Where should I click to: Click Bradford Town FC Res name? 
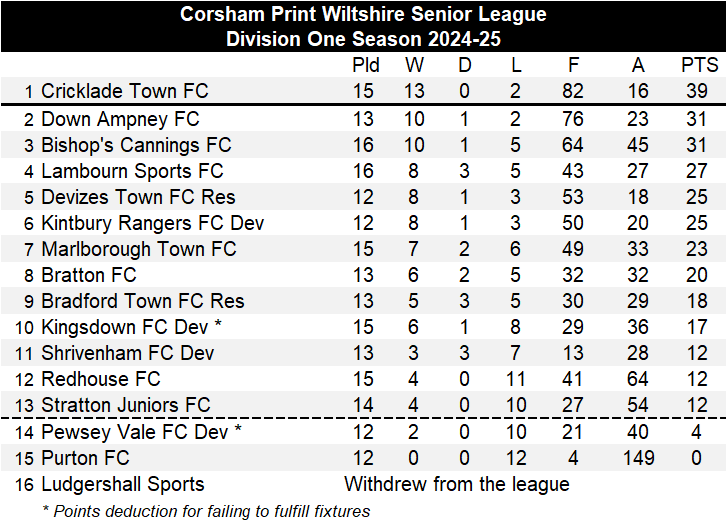(142, 301)
